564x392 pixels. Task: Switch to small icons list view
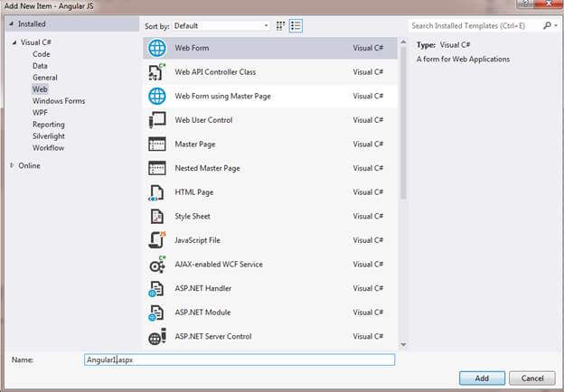click(296, 26)
